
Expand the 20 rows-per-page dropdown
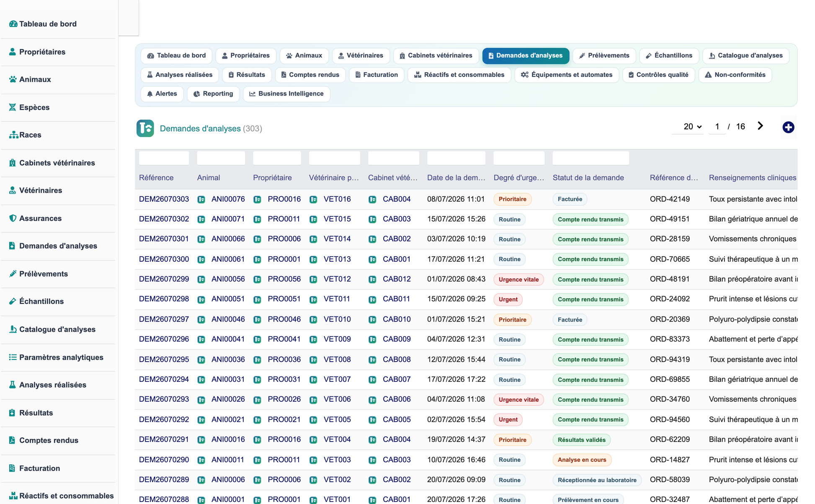[x=692, y=127]
